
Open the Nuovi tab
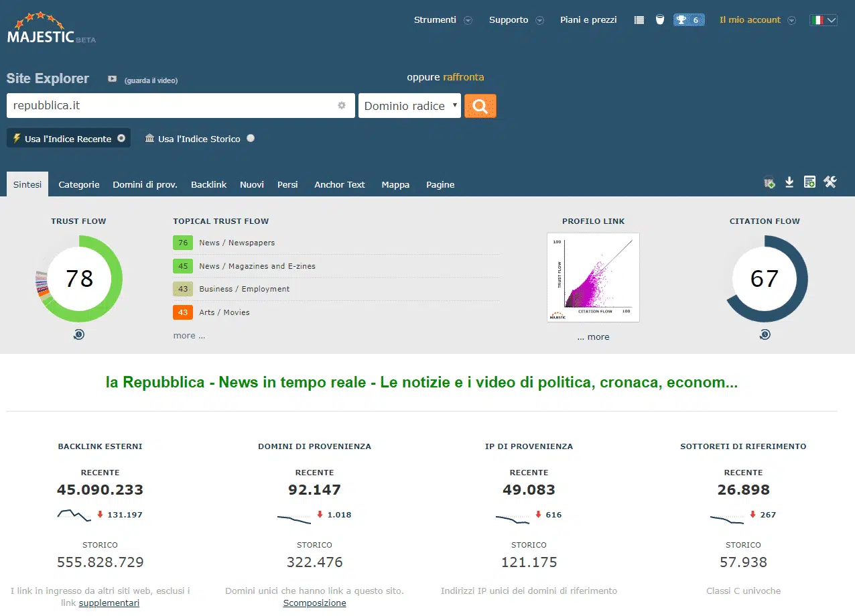(x=252, y=184)
